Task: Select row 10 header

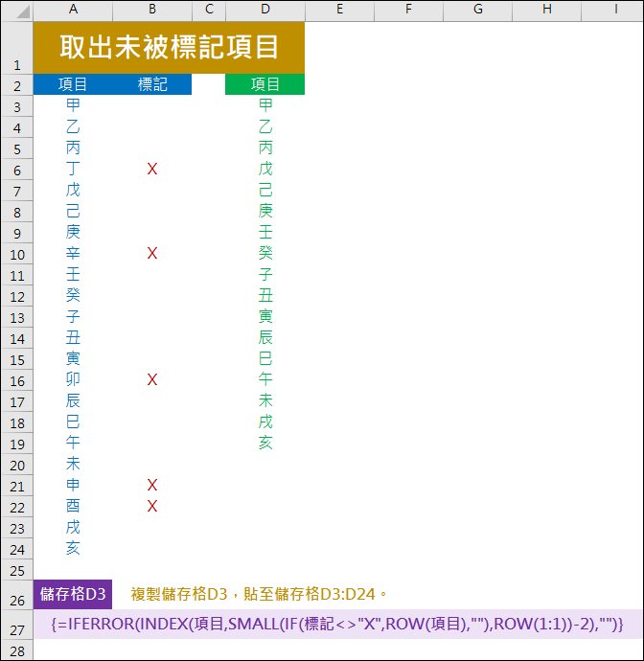Action: pos(17,254)
